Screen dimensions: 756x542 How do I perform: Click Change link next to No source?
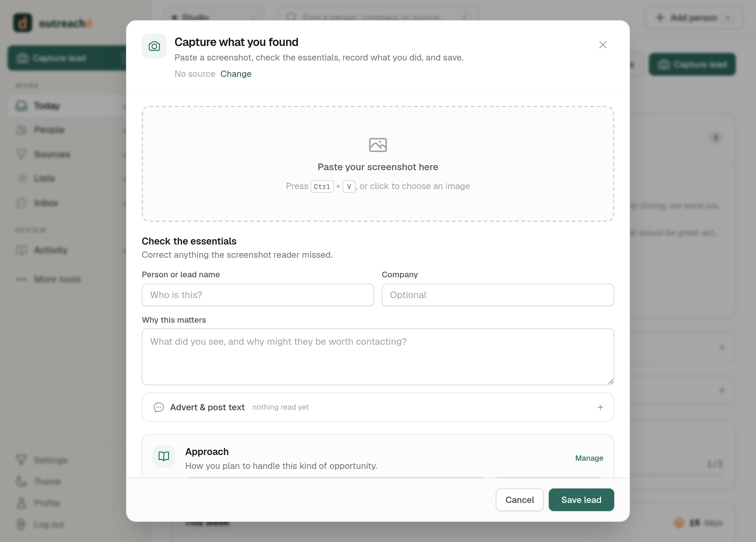tap(236, 74)
